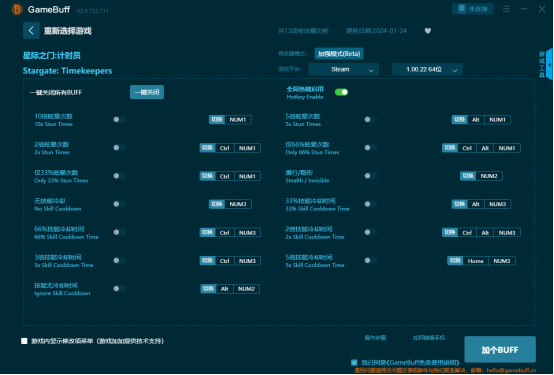Toggle the global Hotkey Enable switch
The width and height of the screenshot is (554, 375).
point(341,92)
